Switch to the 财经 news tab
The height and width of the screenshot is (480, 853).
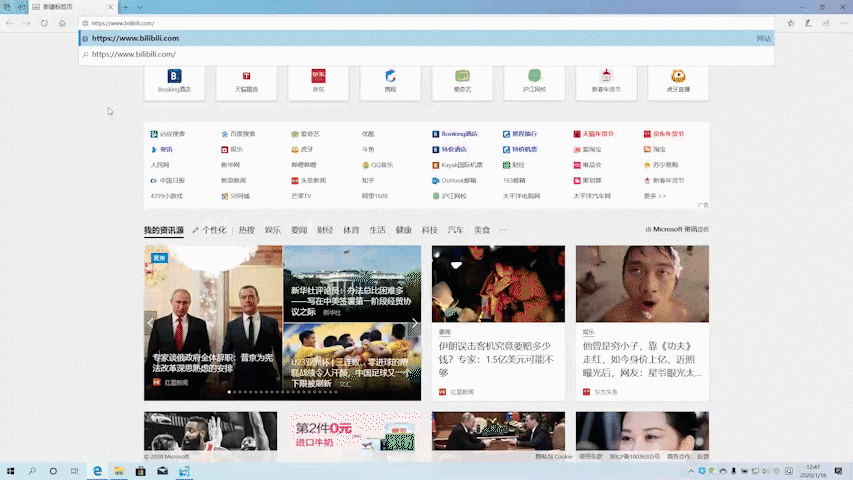(x=325, y=230)
